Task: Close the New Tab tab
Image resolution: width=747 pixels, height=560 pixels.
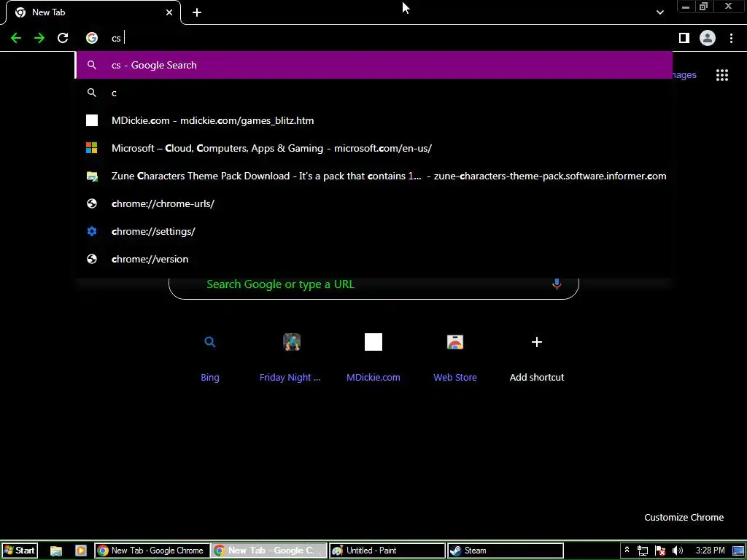Action: coord(169,12)
